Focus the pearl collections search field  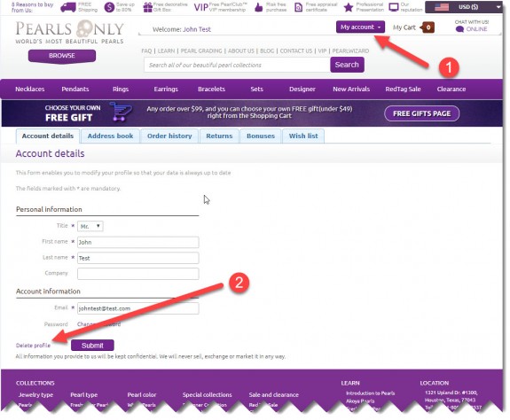click(237, 65)
